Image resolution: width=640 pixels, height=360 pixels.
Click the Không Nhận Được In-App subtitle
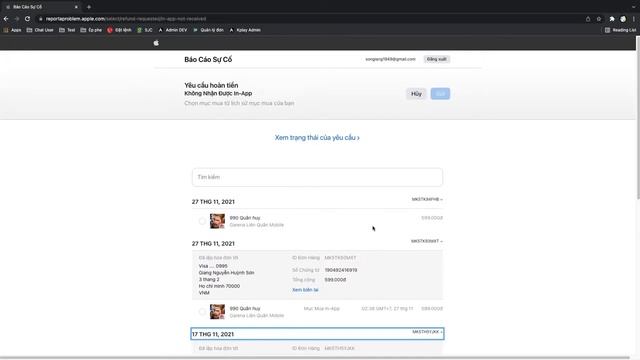click(218, 93)
